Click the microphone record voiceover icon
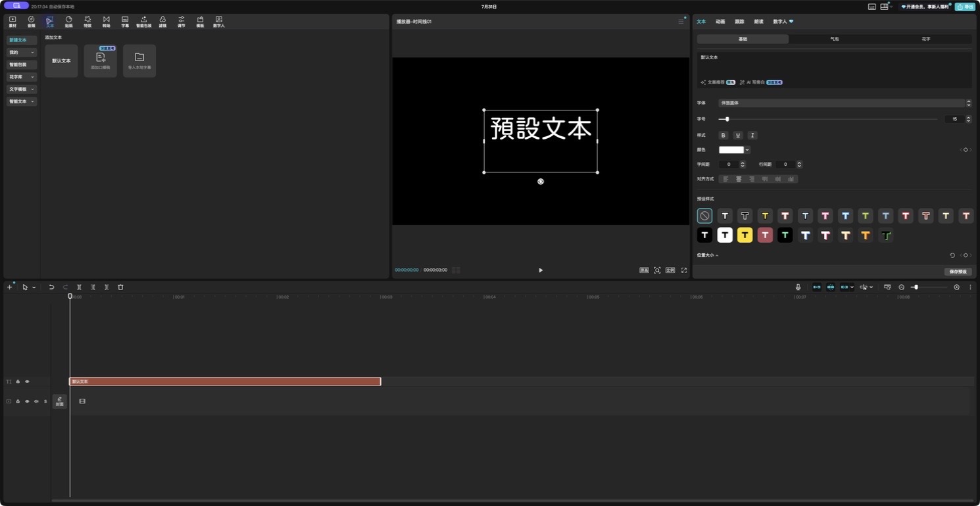Viewport: 980px width, 506px height. [798, 287]
